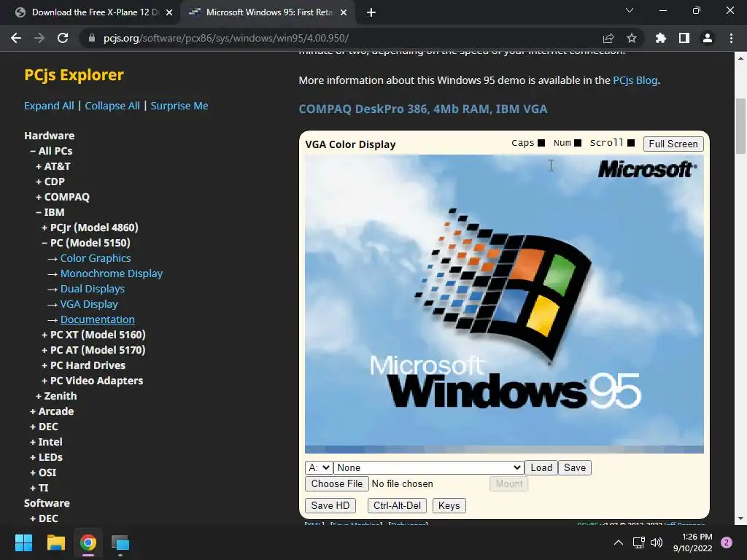
Task: Toggle the Chrome side panel icon
Action: tap(684, 38)
